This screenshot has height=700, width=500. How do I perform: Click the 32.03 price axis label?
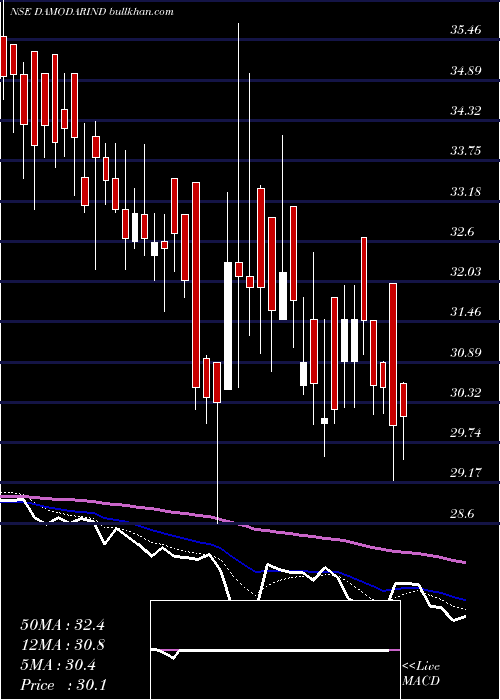point(466,271)
